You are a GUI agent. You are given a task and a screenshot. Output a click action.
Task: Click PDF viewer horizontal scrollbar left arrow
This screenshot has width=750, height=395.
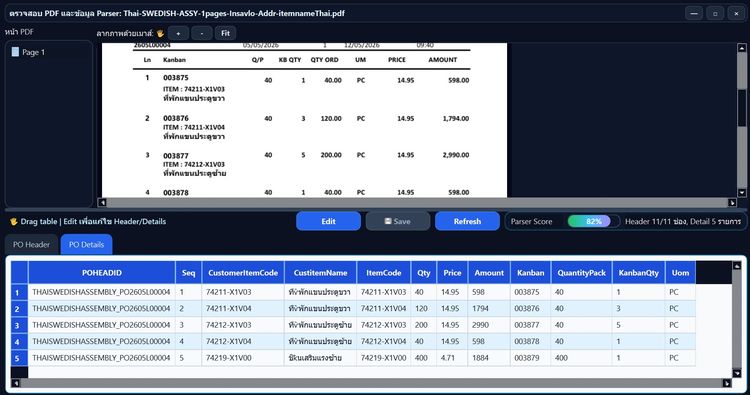pyautogui.click(x=102, y=202)
